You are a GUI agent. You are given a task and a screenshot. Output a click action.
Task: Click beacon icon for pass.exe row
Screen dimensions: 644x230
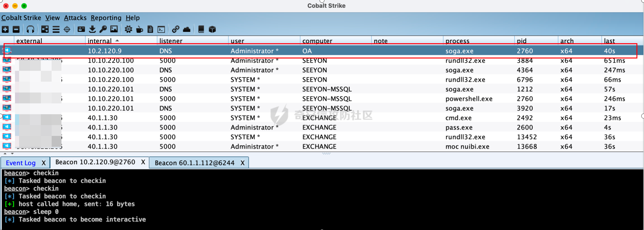click(7, 127)
